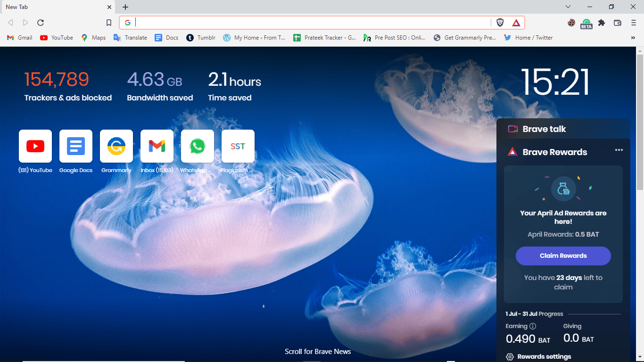This screenshot has height=362, width=644.
Task: Open the Gmail Inbox top site tile
Action: (x=157, y=146)
